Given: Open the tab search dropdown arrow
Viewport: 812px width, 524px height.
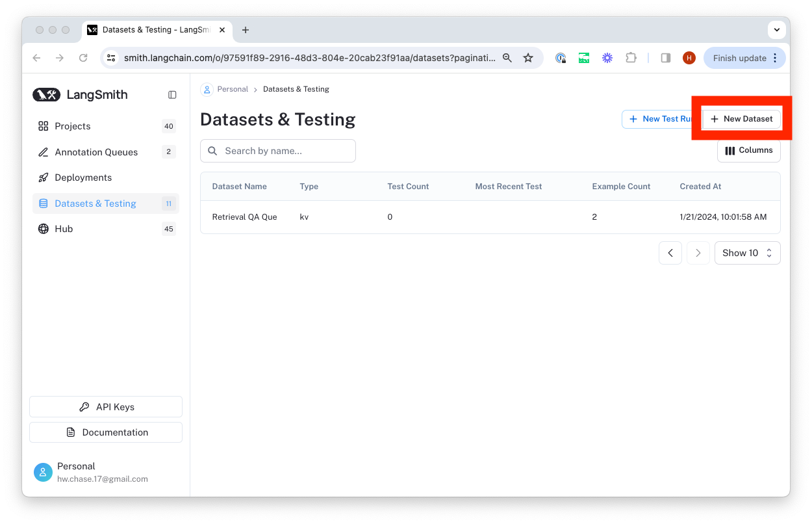Looking at the screenshot, I should (x=777, y=30).
